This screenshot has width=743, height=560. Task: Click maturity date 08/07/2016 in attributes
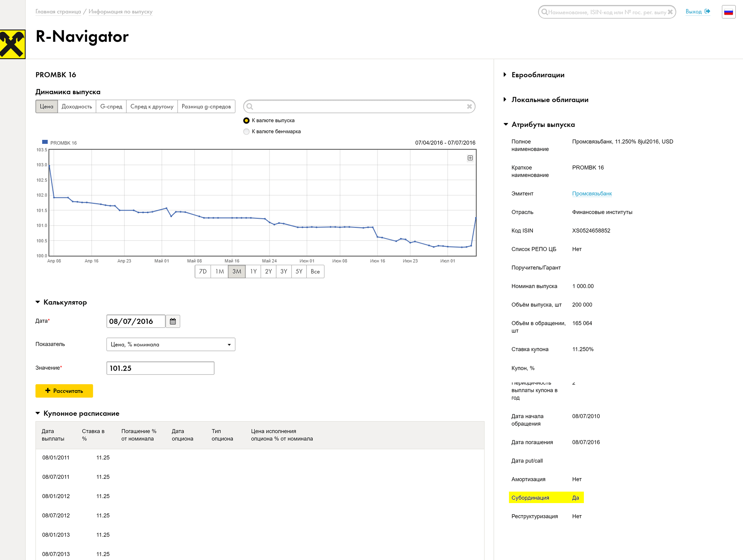tap(586, 442)
